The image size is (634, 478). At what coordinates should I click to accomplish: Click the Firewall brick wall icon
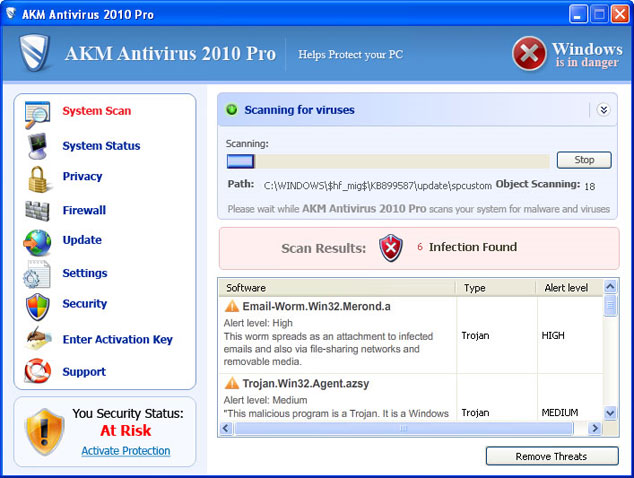pyautogui.click(x=37, y=211)
